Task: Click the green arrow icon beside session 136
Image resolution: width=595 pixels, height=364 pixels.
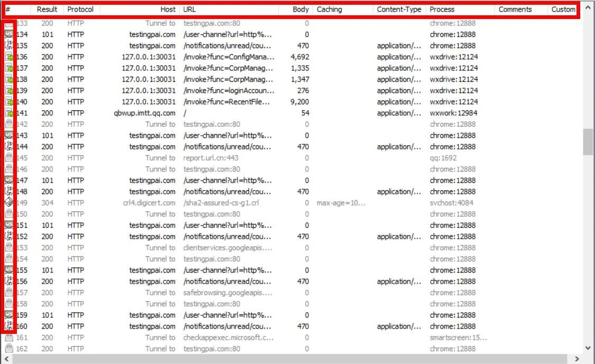Action: pos(7,57)
